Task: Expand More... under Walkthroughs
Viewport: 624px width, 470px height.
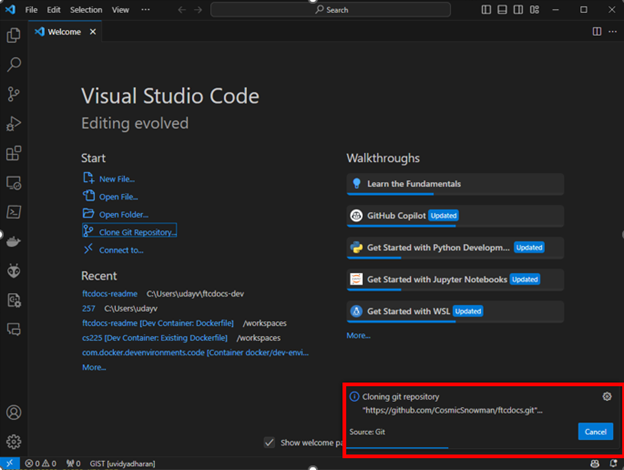Action: [358, 336]
